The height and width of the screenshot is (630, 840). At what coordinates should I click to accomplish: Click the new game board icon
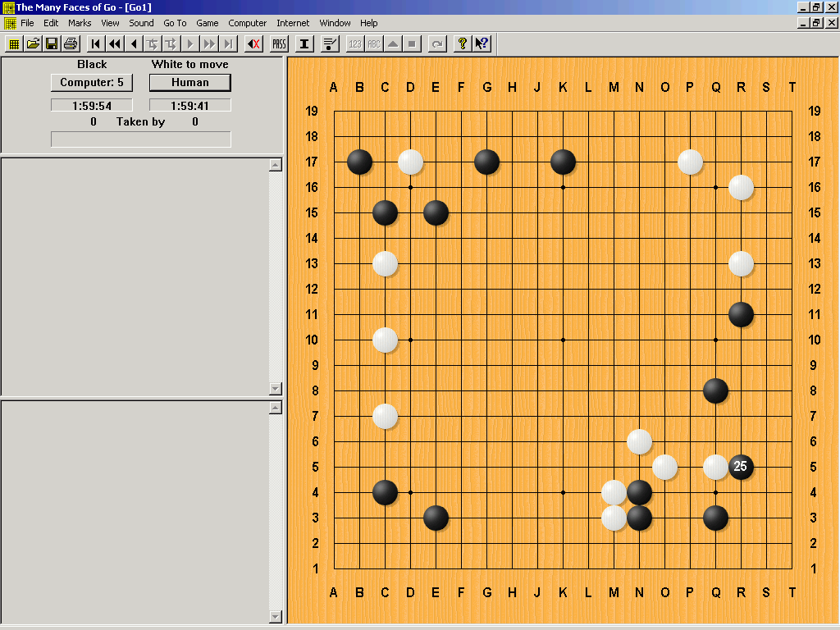(15, 43)
